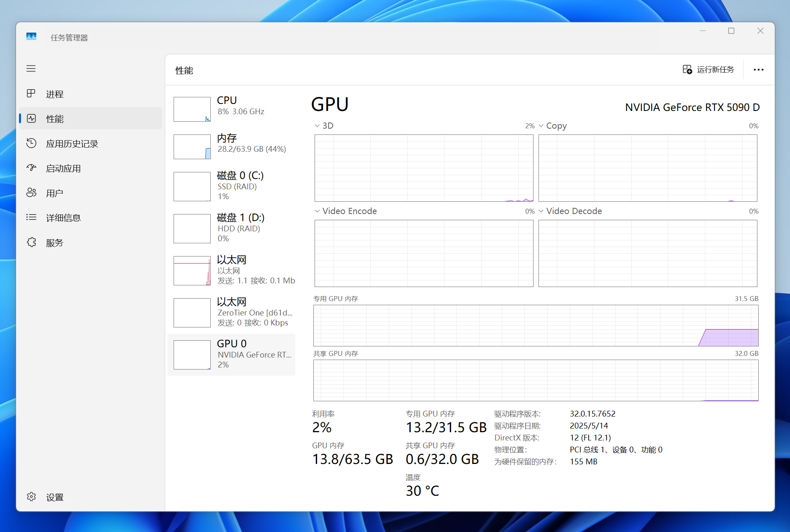Click 13.8/63.5 GB GPU memory value
Viewport: 790px width, 532px height.
[353, 459]
